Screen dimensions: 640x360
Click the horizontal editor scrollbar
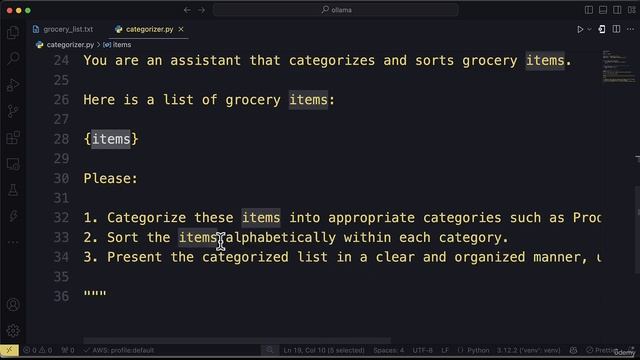237,340
